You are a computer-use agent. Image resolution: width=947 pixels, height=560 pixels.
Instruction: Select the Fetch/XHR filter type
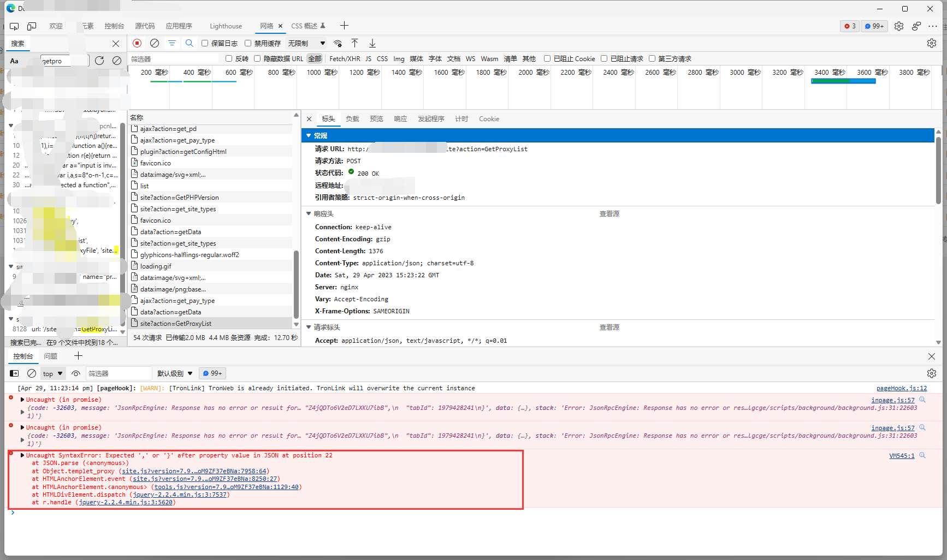345,59
